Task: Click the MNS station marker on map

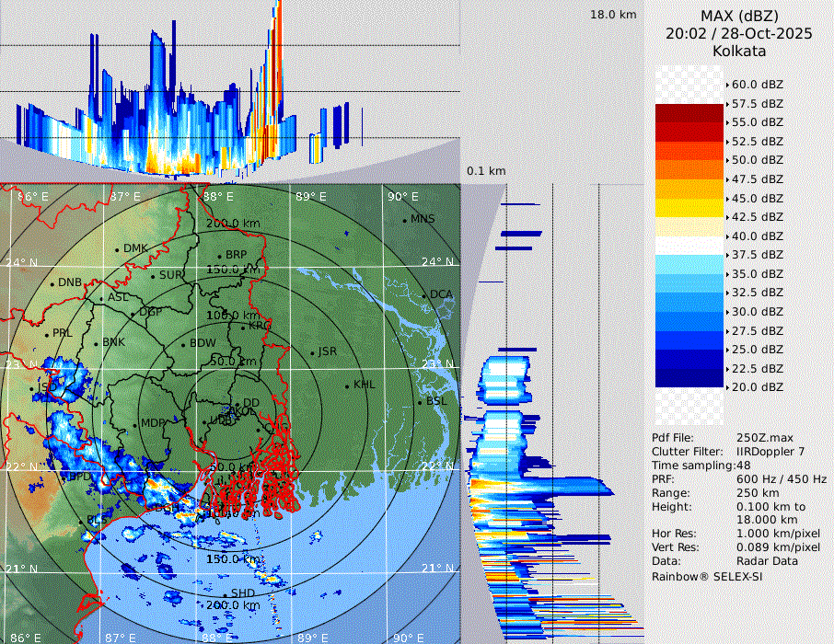Action: tap(404, 220)
